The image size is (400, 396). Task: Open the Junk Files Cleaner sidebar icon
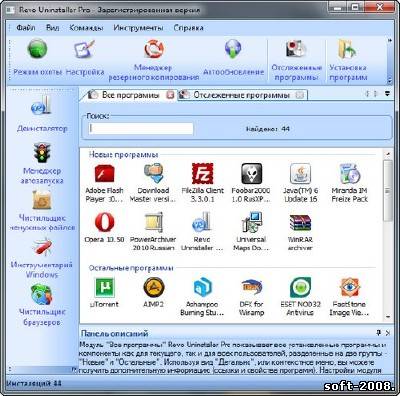[x=42, y=200]
